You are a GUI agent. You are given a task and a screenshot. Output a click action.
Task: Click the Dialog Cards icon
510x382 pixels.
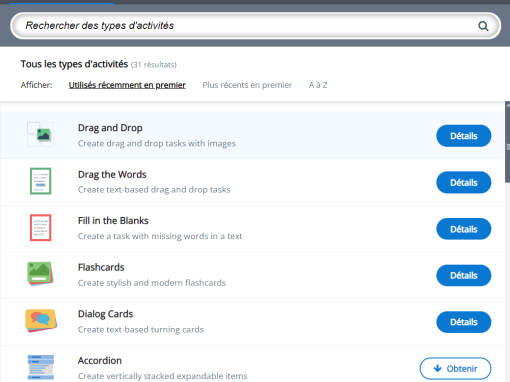41,321
